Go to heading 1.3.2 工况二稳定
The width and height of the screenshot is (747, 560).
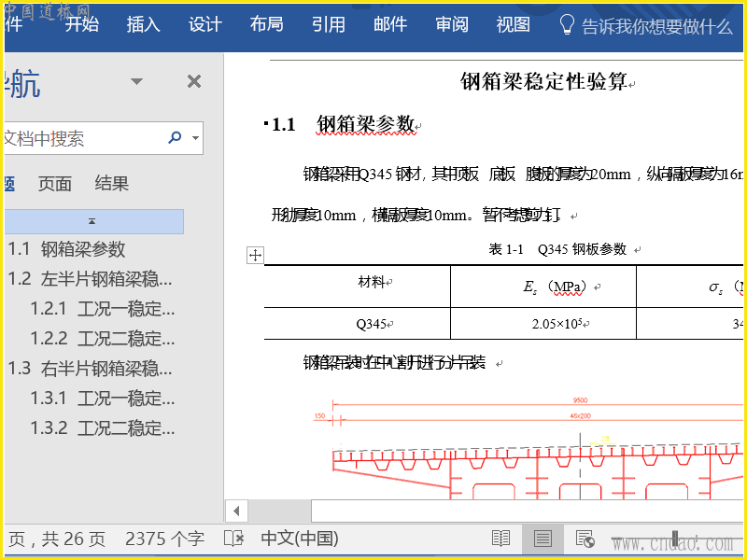[103, 427]
